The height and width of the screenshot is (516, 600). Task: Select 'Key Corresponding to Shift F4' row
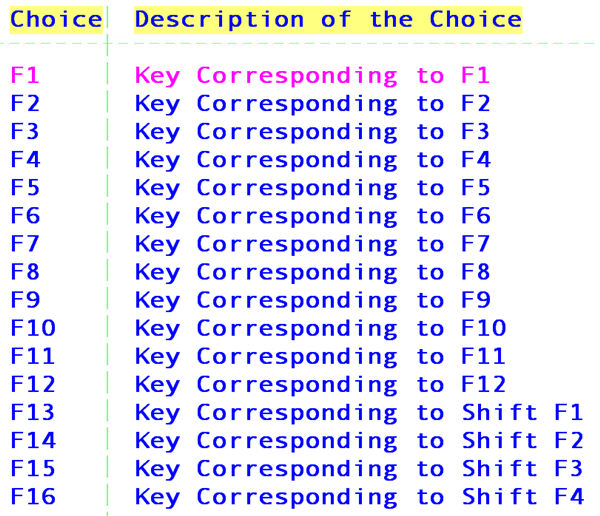coord(297,497)
